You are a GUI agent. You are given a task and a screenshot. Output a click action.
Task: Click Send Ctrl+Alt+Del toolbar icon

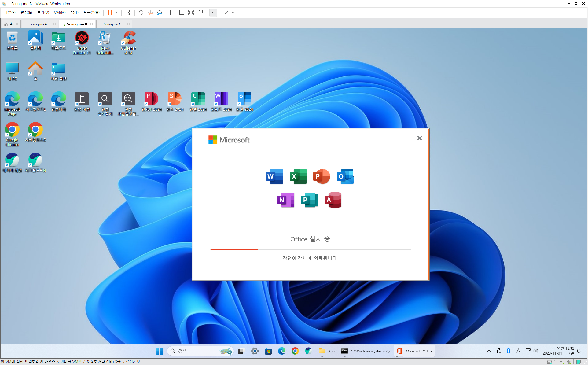coord(128,13)
